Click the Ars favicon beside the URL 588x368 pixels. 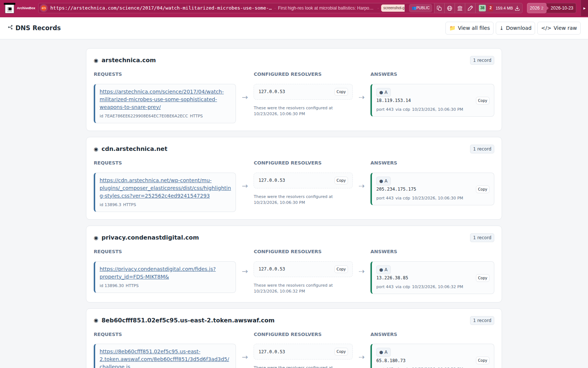44,8
